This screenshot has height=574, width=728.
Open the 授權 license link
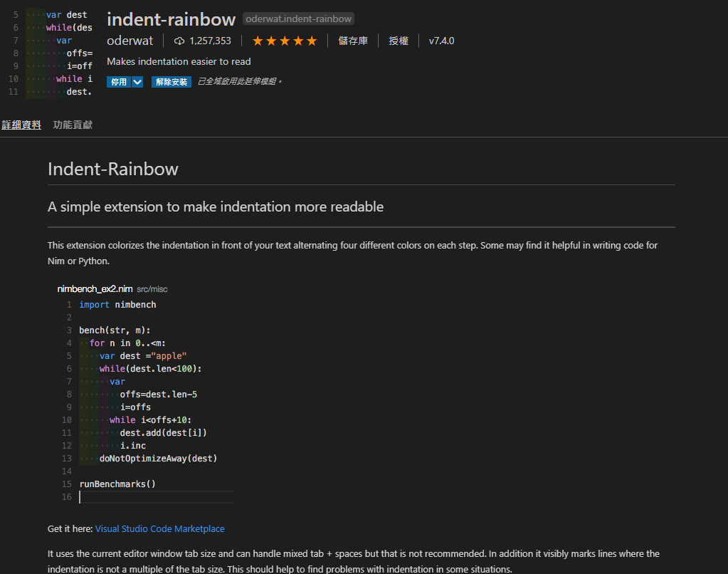point(399,41)
